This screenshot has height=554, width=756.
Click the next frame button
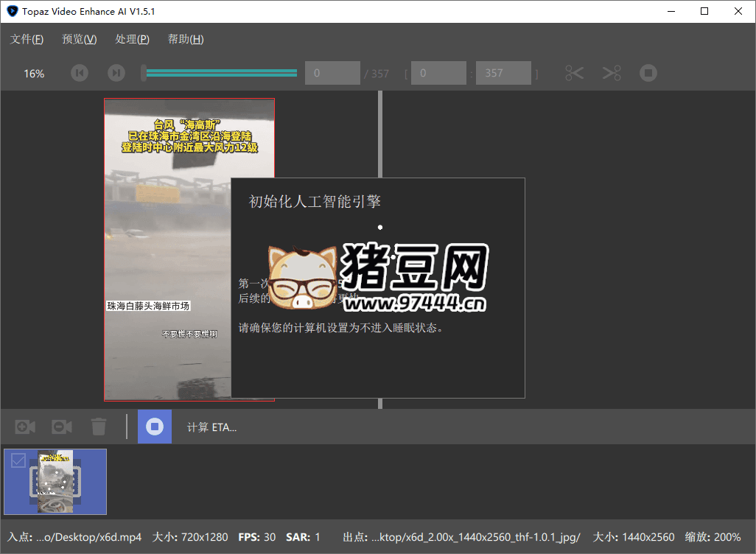[116, 73]
